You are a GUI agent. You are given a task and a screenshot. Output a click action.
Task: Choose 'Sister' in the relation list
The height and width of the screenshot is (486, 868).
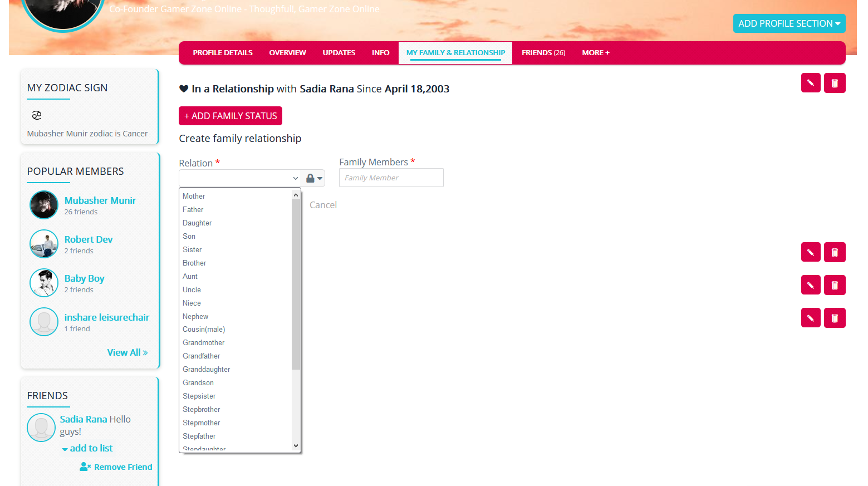pyautogui.click(x=192, y=250)
